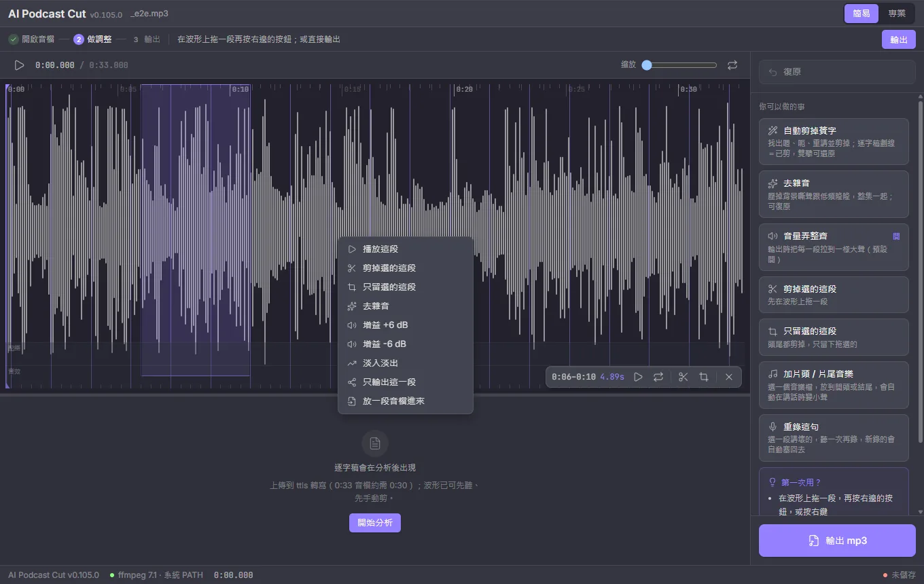This screenshot has width=924, height=584.
Task: Toggle loop icon next to zoom slider
Action: 732,65
